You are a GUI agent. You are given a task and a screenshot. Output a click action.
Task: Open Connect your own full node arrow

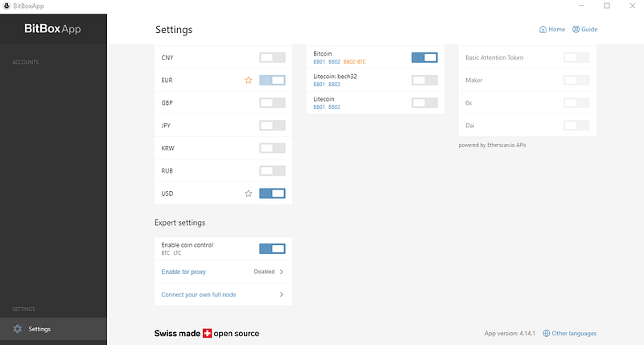pos(281,294)
